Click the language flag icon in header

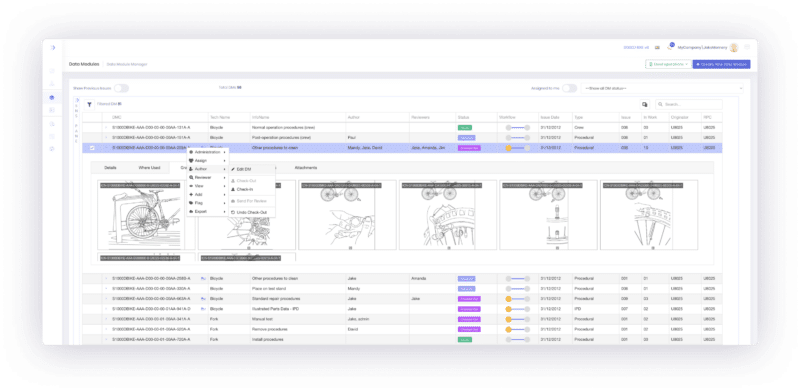[x=658, y=47]
